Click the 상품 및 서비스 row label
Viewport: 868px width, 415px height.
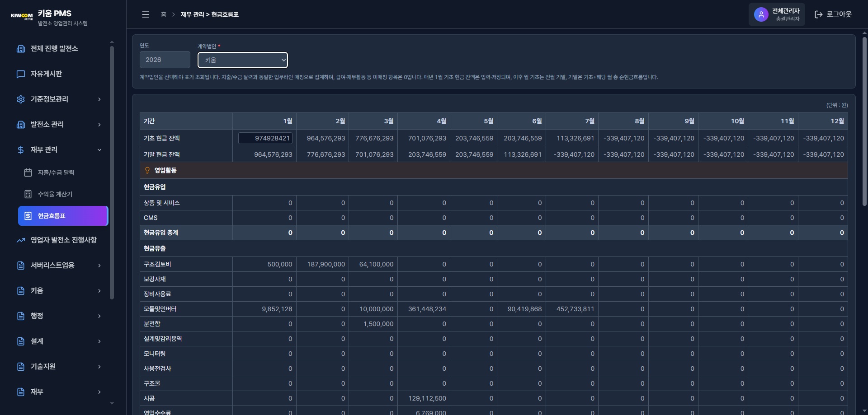click(x=162, y=203)
